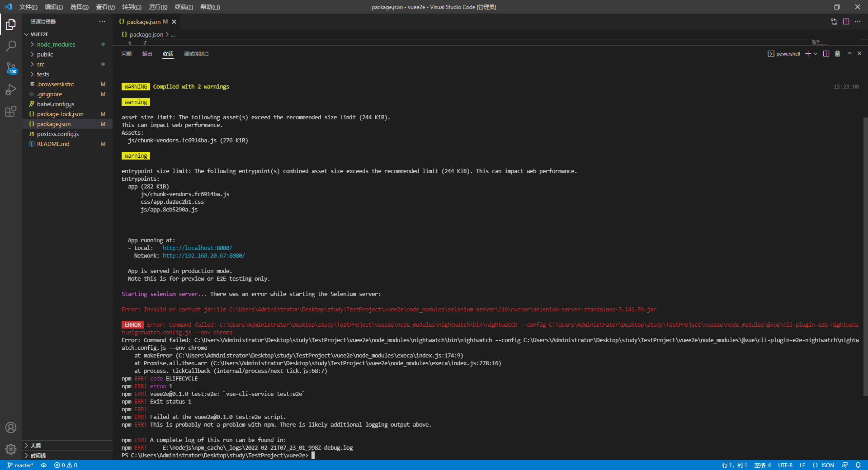Screen dimensions: 868x470
Task: Open the Manage gear icon
Action: click(11, 449)
